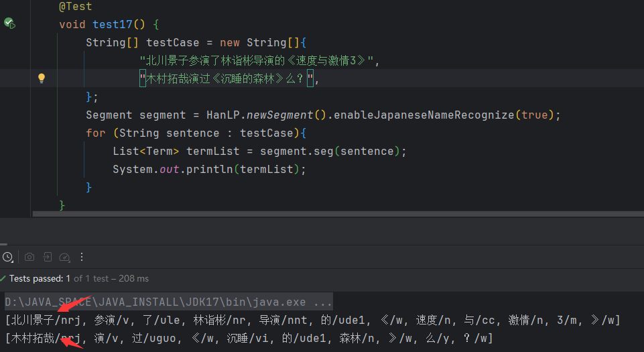Screen dimensions: 644x352
Task: Click the @Test annotation
Action: point(76,7)
